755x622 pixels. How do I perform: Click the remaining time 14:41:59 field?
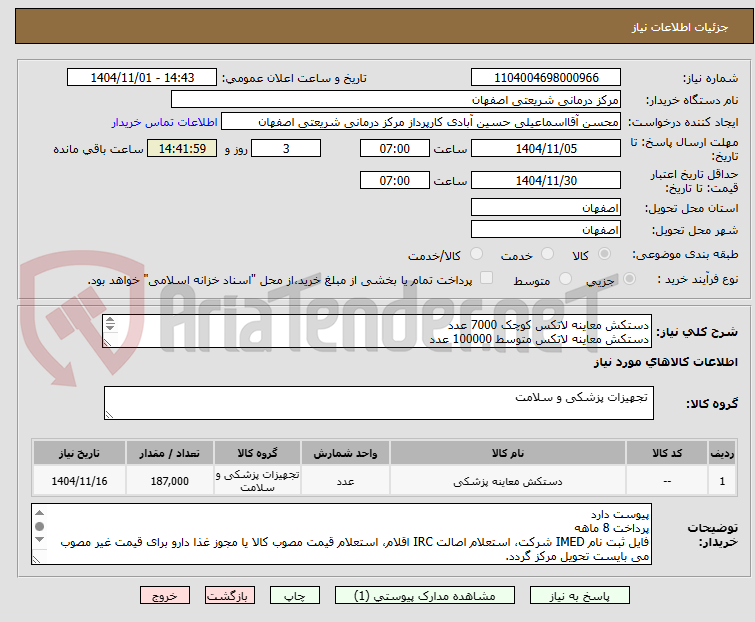coord(182,148)
